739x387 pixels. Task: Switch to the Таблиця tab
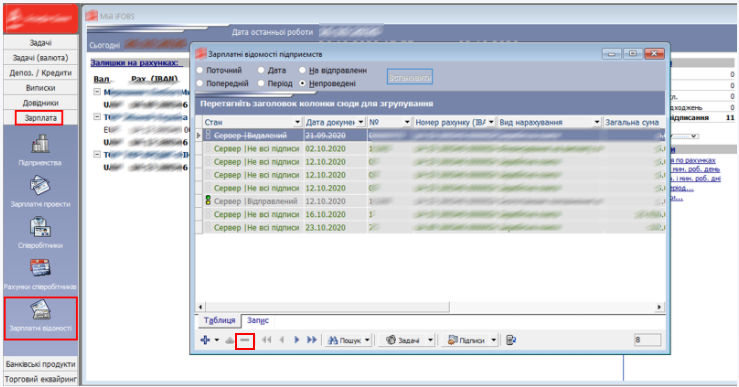click(219, 321)
